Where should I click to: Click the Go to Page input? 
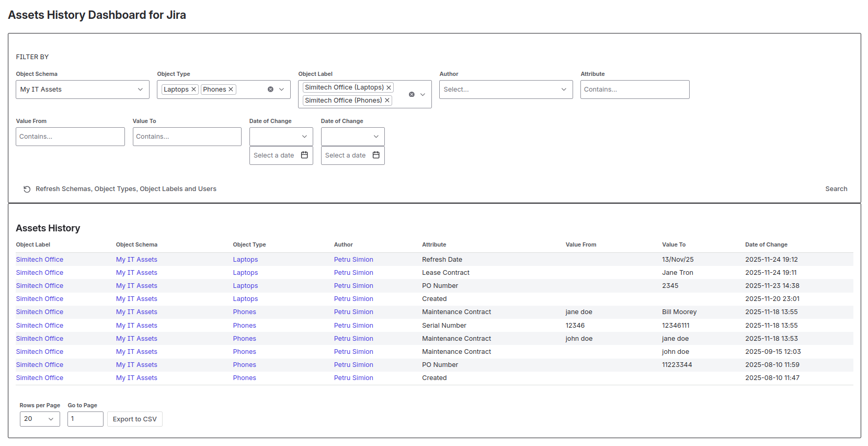coord(85,419)
